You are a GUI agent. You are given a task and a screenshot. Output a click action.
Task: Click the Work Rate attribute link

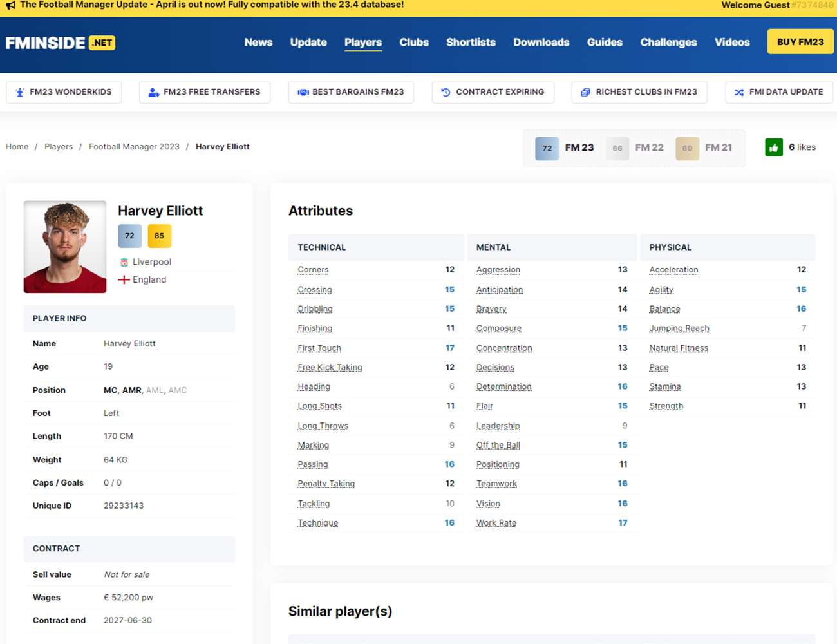(x=496, y=523)
